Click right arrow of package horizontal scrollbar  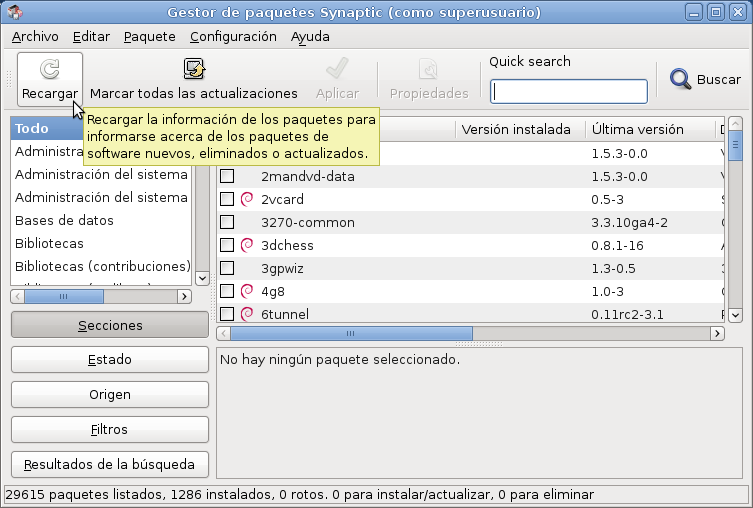(717, 333)
